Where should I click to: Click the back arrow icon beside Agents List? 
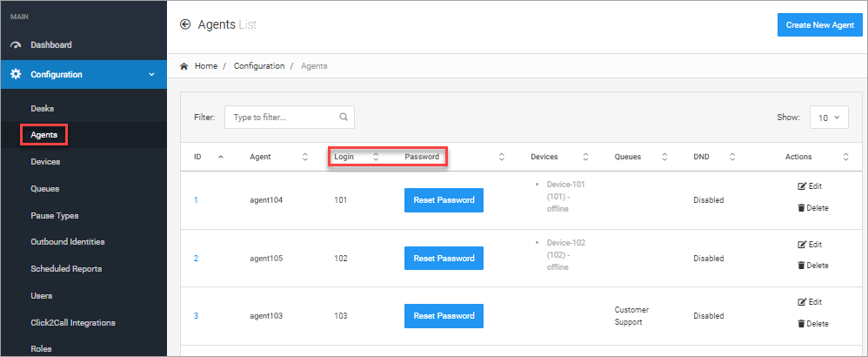coord(185,24)
